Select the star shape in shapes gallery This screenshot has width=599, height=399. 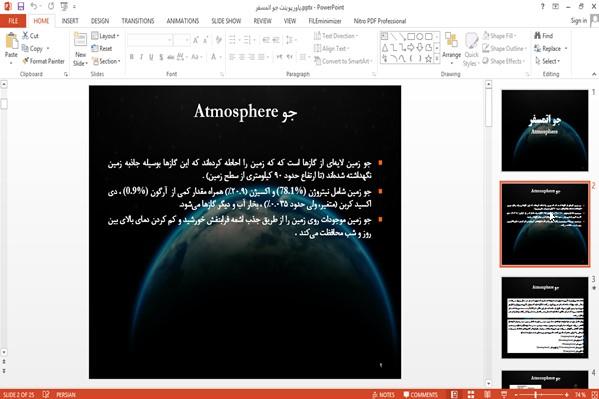pos(428,58)
